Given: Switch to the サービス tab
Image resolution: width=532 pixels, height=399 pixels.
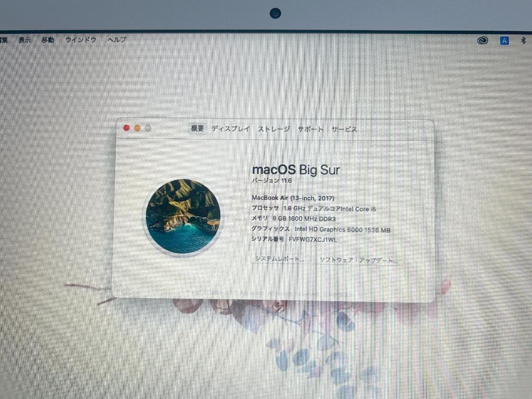Looking at the screenshot, I should [343, 129].
